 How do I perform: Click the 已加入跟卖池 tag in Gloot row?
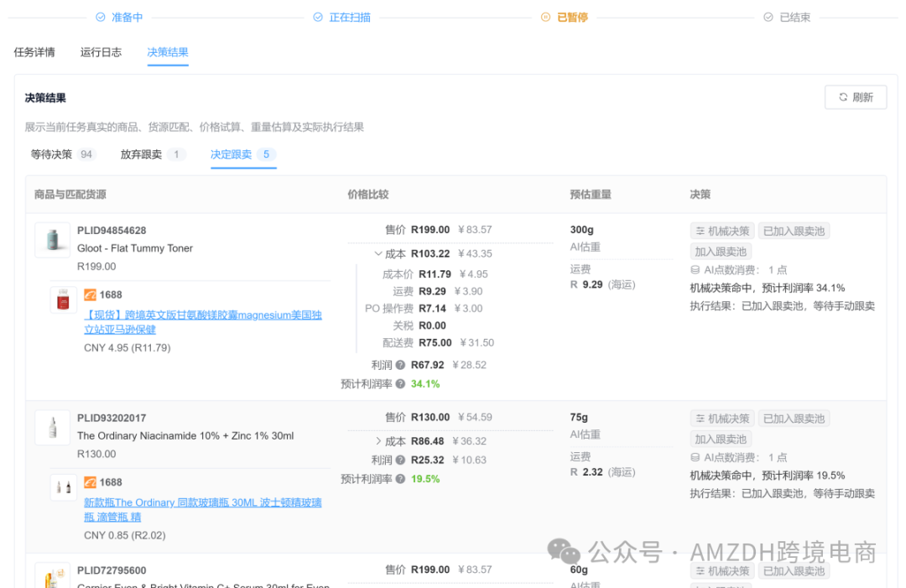click(x=794, y=231)
